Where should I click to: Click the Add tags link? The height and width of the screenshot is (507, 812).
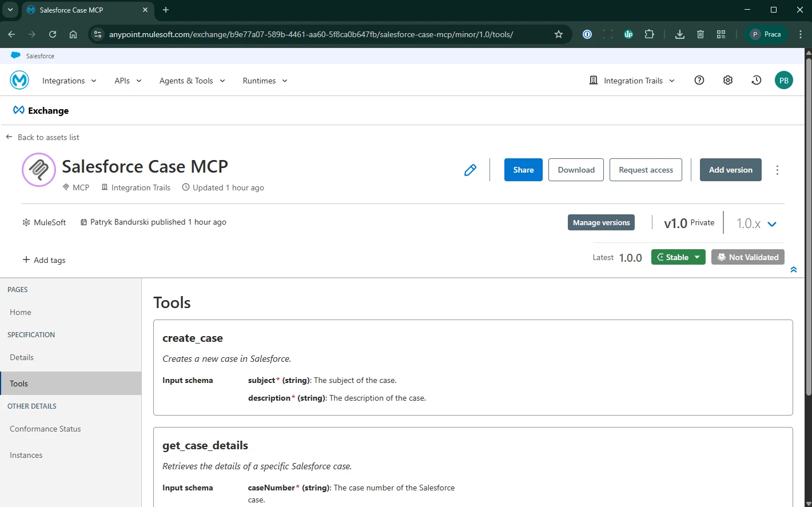[x=49, y=260]
